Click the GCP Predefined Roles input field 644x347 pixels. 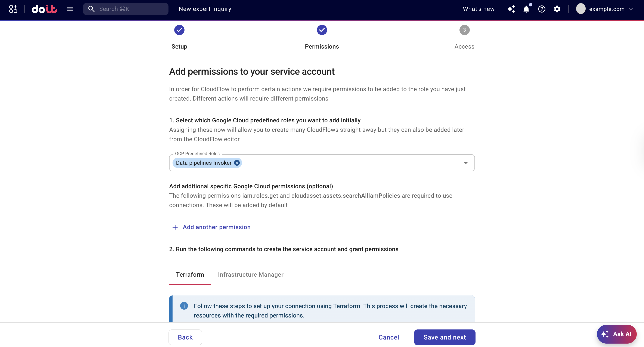click(x=350, y=163)
